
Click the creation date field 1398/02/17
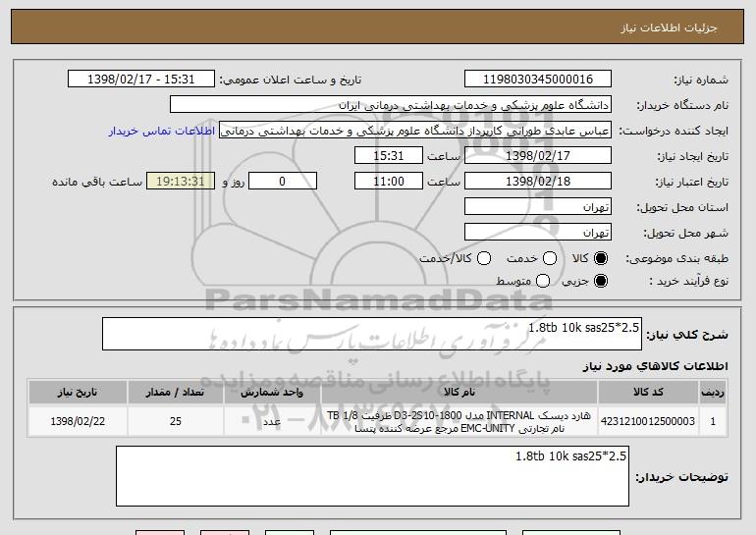[538, 156]
